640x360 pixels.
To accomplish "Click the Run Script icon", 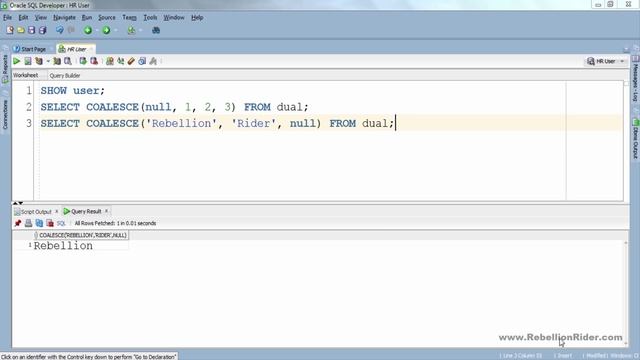I will [x=27, y=61].
